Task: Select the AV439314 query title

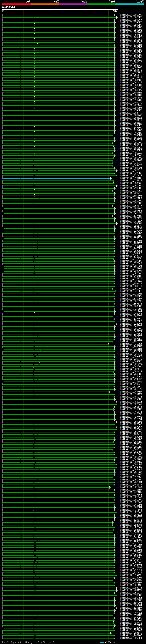Action: tap(8, 8)
